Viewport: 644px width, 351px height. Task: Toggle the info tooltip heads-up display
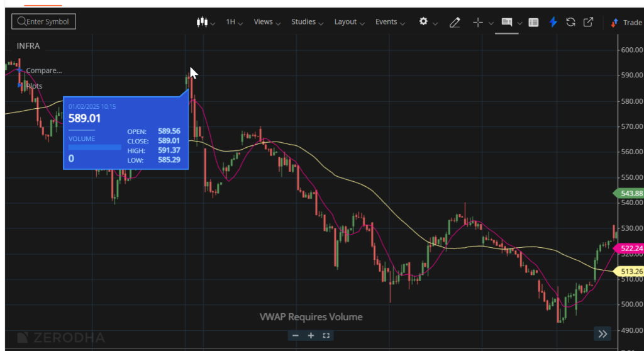[506, 22]
